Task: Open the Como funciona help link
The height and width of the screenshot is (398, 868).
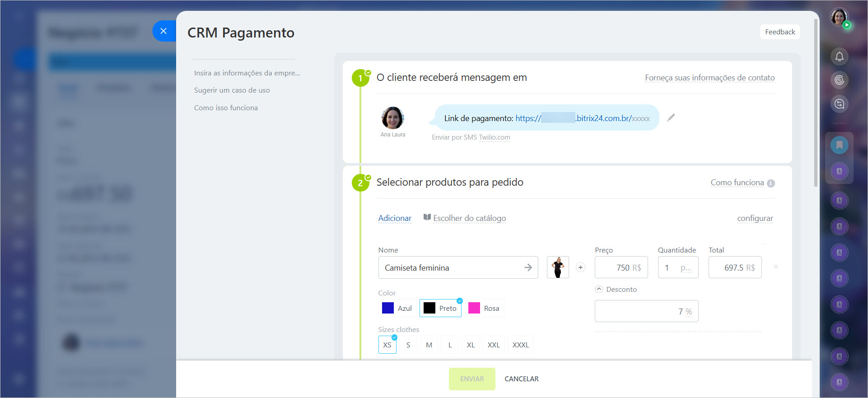Action: pyautogui.click(x=737, y=183)
